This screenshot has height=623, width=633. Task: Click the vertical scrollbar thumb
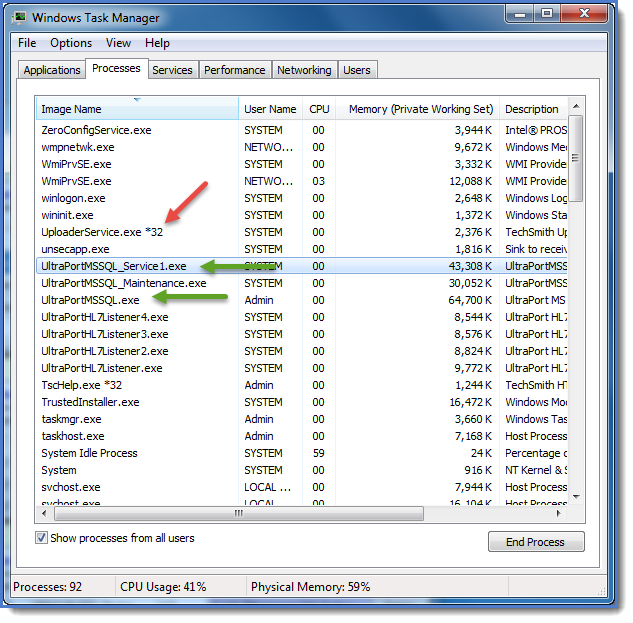pyautogui.click(x=576, y=158)
